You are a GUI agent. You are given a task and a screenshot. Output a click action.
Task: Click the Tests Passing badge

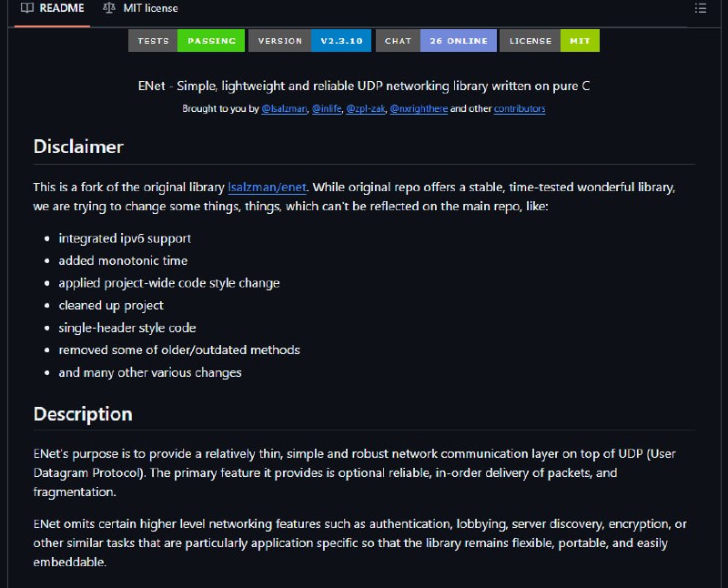click(x=187, y=41)
